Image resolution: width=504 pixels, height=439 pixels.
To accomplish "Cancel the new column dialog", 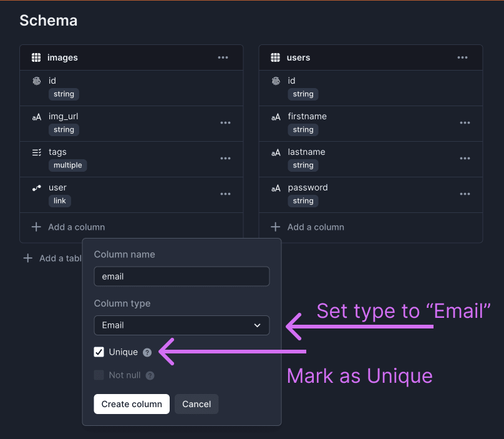I will tap(196, 404).
